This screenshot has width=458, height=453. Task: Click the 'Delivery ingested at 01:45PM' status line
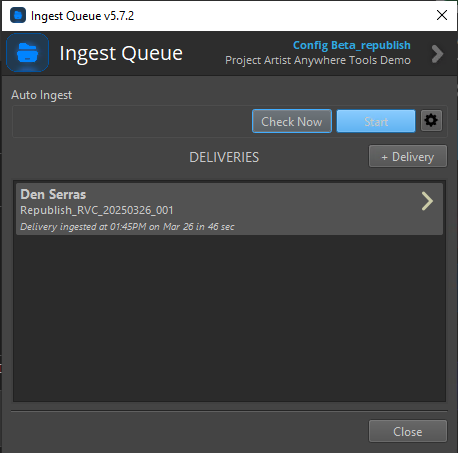point(127,227)
